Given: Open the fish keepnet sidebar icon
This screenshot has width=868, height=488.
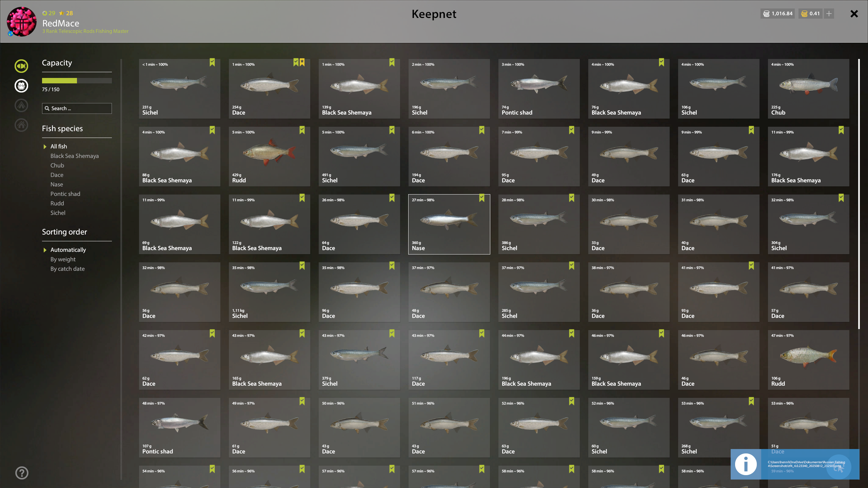Looking at the screenshot, I should click(21, 66).
